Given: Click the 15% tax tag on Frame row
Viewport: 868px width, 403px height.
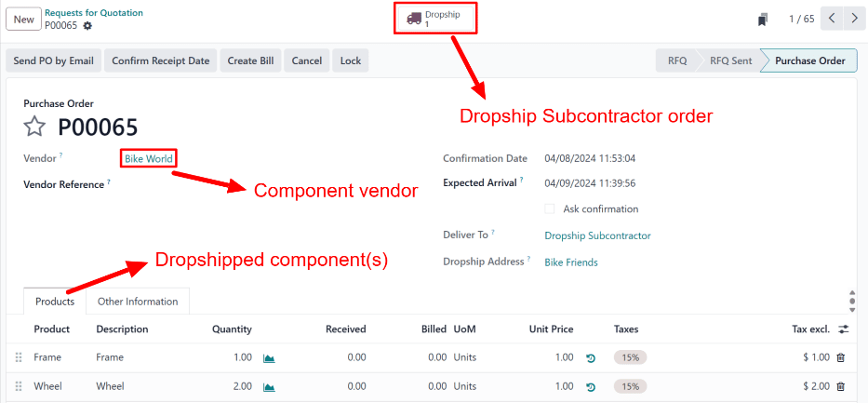Looking at the screenshot, I should click(x=630, y=357).
